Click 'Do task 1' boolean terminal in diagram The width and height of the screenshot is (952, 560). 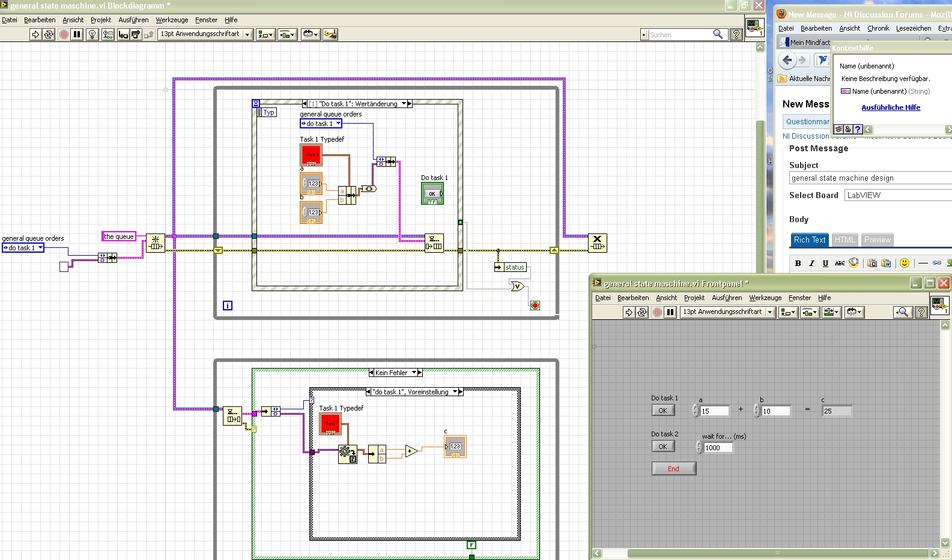tap(432, 193)
